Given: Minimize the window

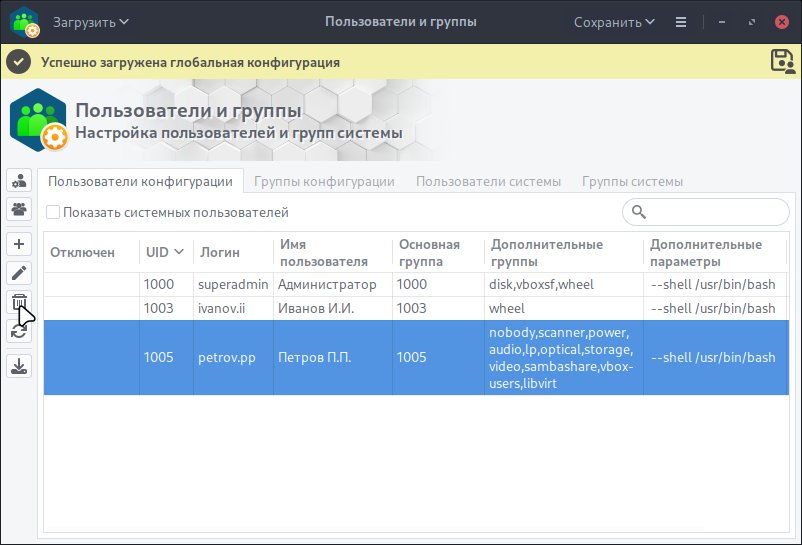Looking at the screenshot, I should click(x=722, y=22).
